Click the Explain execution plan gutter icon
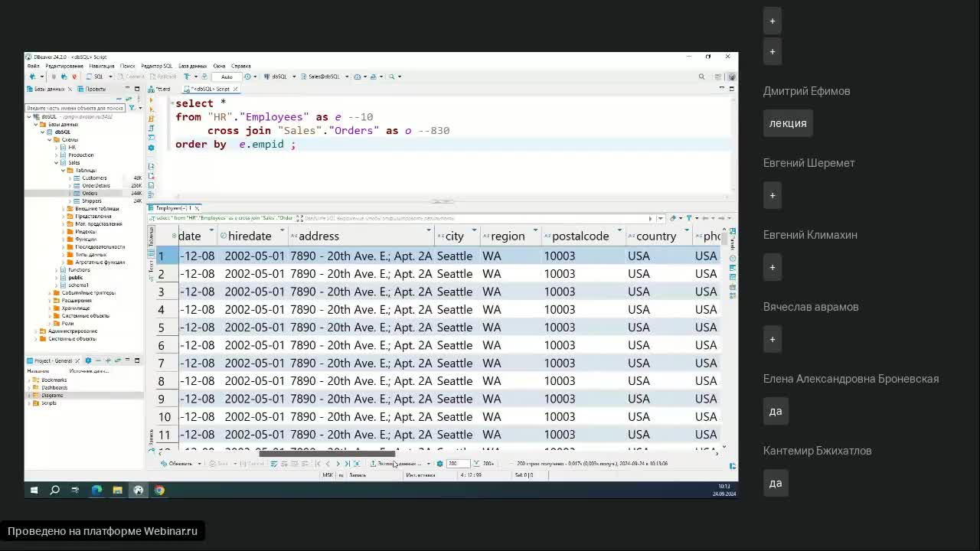The image size is (980, 551). point(151,129)
